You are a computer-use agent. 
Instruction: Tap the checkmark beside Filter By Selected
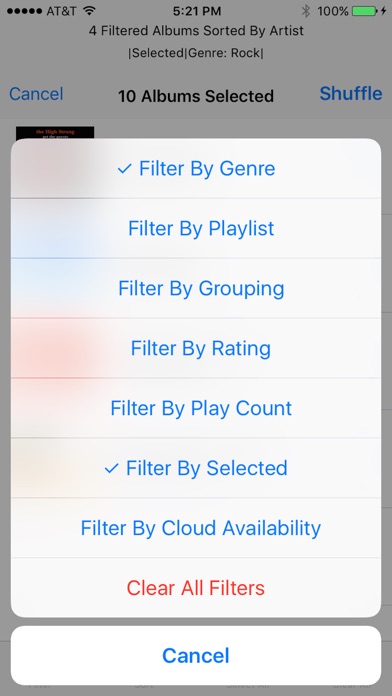tap(111, 468)
